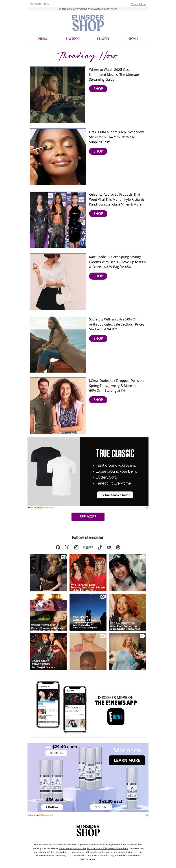176x868 pixels.
Task: Open the Facebook social icon
Action: (58, 547)
